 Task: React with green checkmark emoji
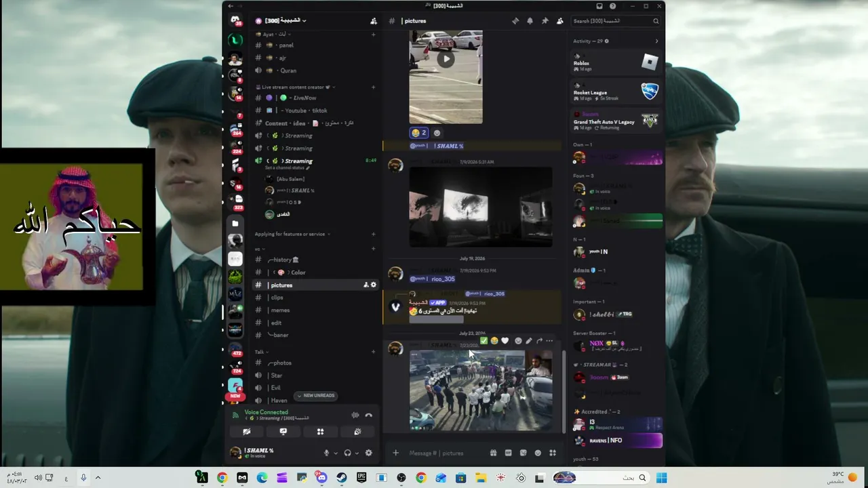[x=484, y=341]
